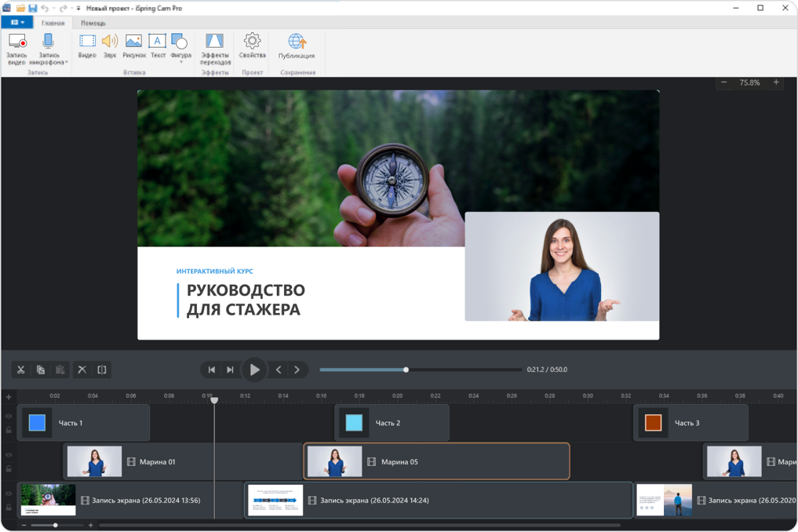This screenshot has width=798, height=532.
Task: Add a new track with plus icon
Action: [x=9, y=396]
